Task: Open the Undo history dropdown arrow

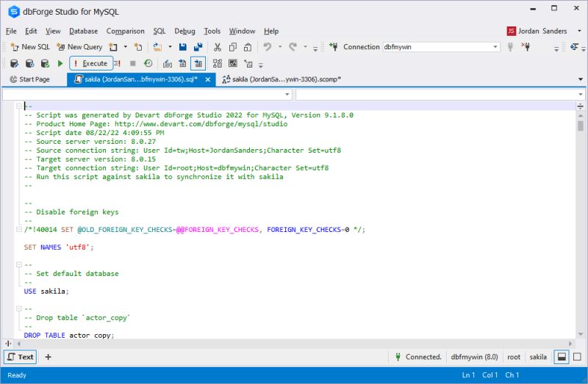Action: click(280, 47)
